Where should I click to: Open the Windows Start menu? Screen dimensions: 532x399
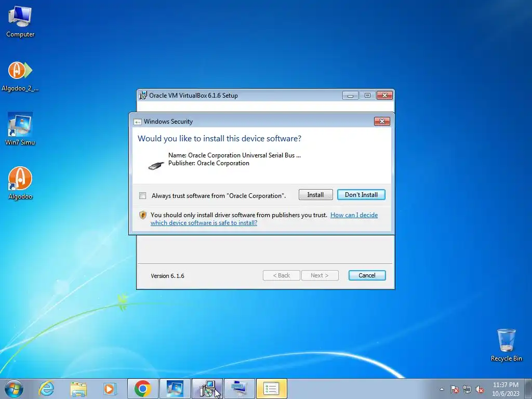coord(14,389)
